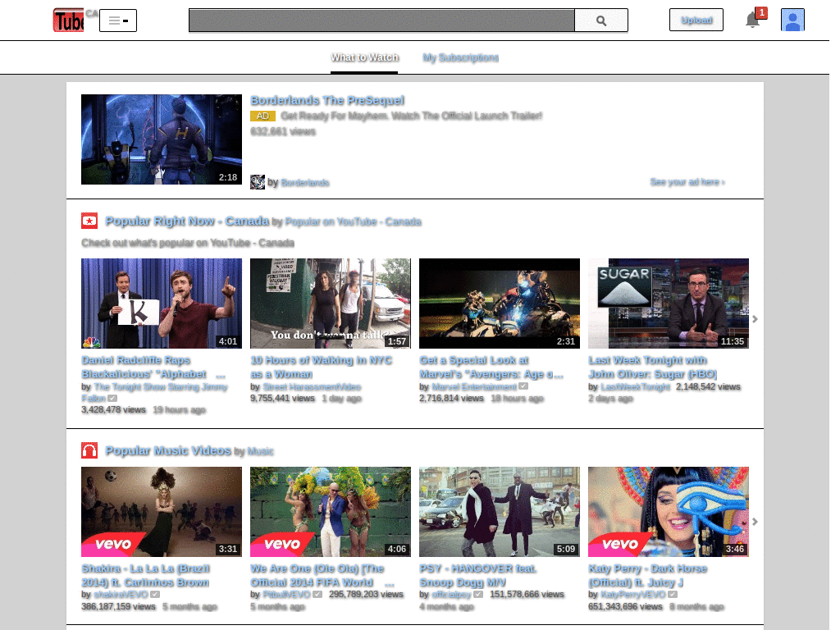Play PSY HANGOVER video thumbnail
This screenshot has width=840, height=630.
pyautogui.click(x=500, y=512)
